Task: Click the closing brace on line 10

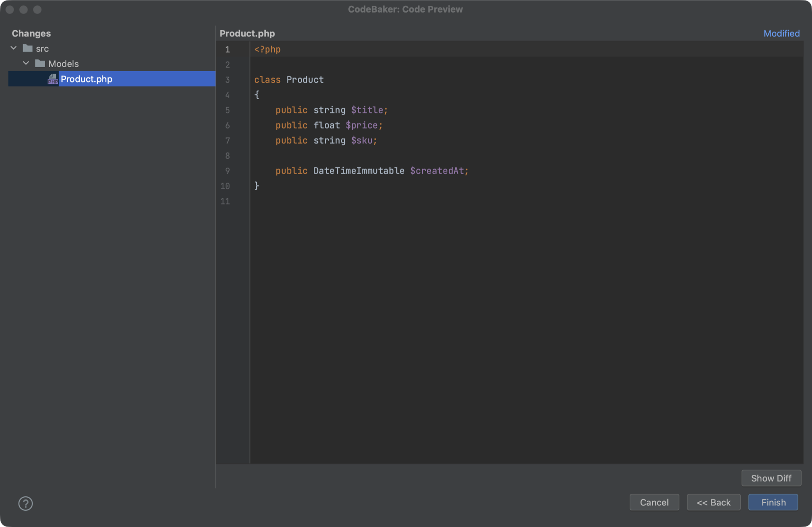Action: click(x=257, y=186)
